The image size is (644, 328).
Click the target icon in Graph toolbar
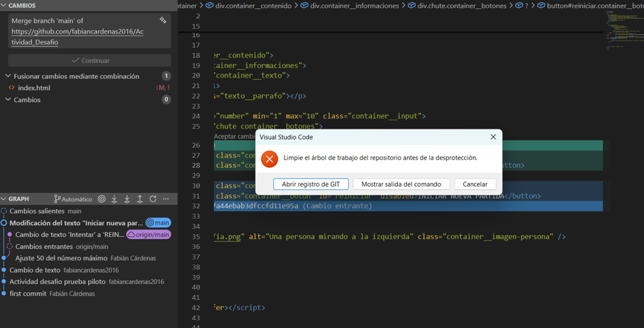tap(102, 199)
